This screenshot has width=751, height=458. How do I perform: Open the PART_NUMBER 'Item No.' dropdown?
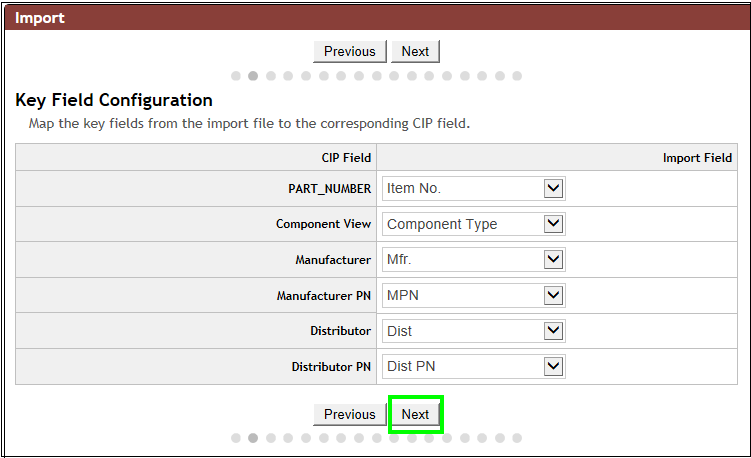pyautogui.click(x=473, y=189)
